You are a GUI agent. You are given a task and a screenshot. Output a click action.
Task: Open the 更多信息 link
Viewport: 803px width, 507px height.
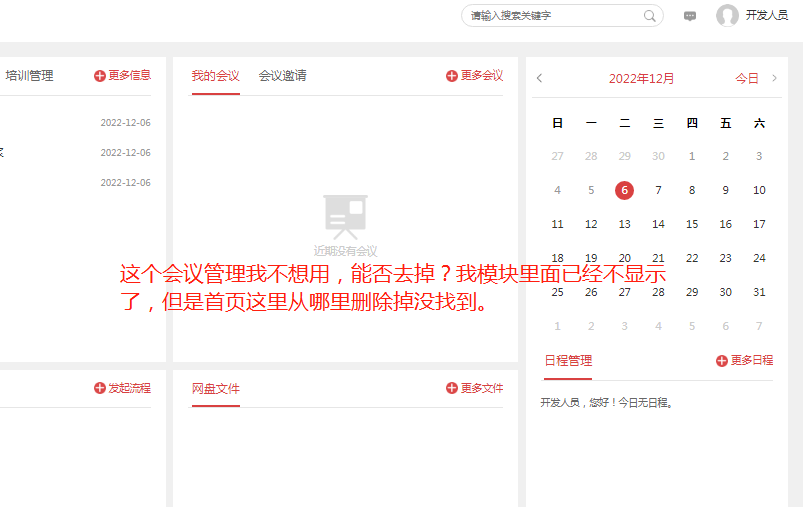pyautogui.click(x=130, y=75)
